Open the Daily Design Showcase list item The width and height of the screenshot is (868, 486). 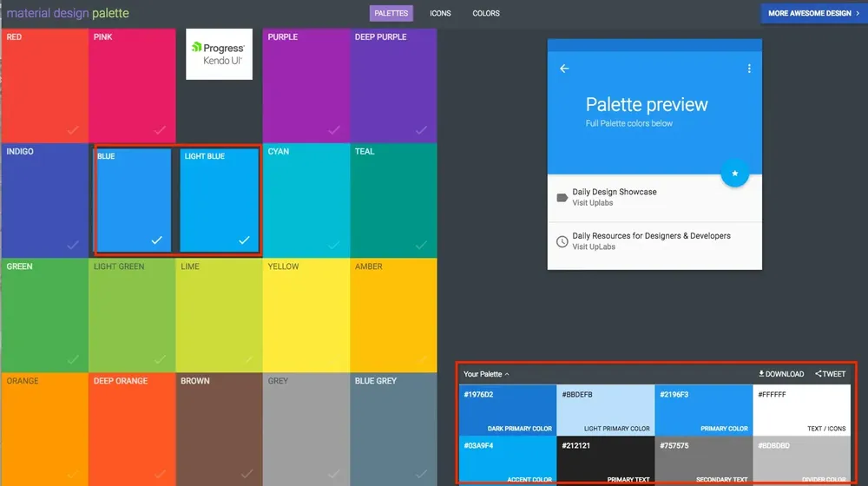[654, 198]
